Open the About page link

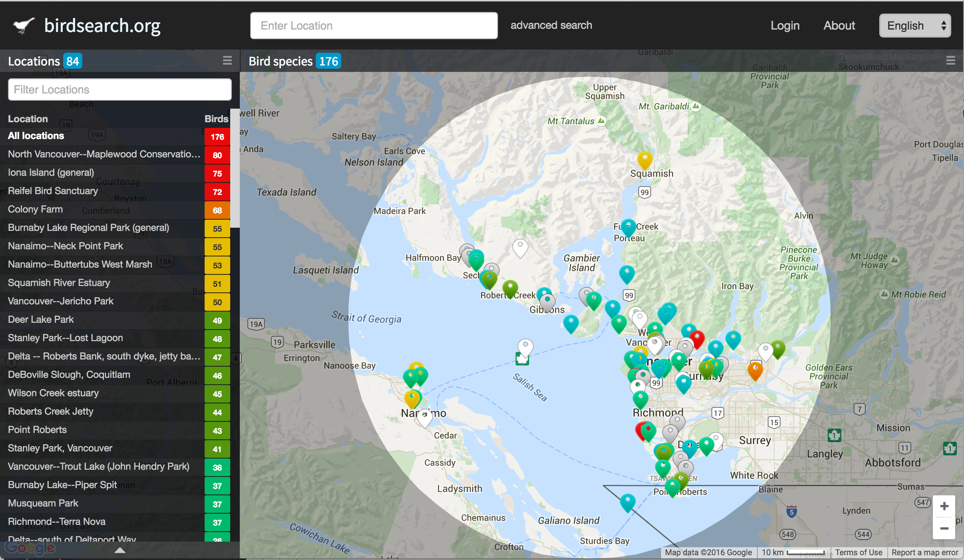(x=839, y=26)
